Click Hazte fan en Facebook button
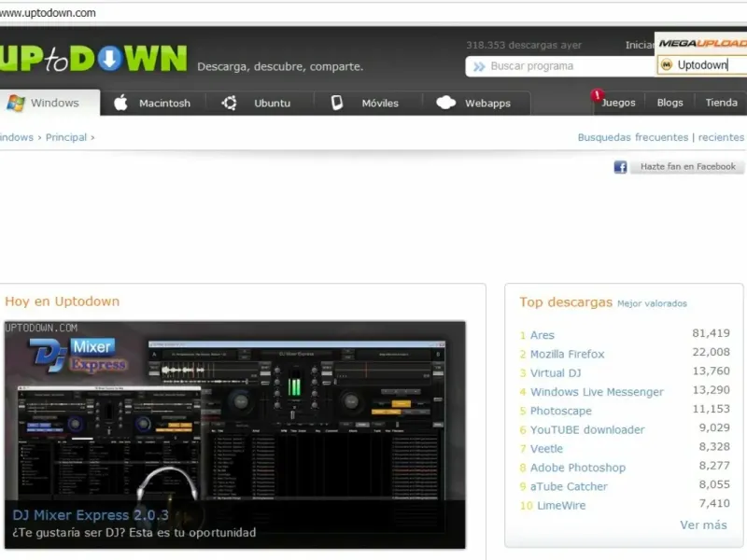747x560 pixels. tap(687, 167)
